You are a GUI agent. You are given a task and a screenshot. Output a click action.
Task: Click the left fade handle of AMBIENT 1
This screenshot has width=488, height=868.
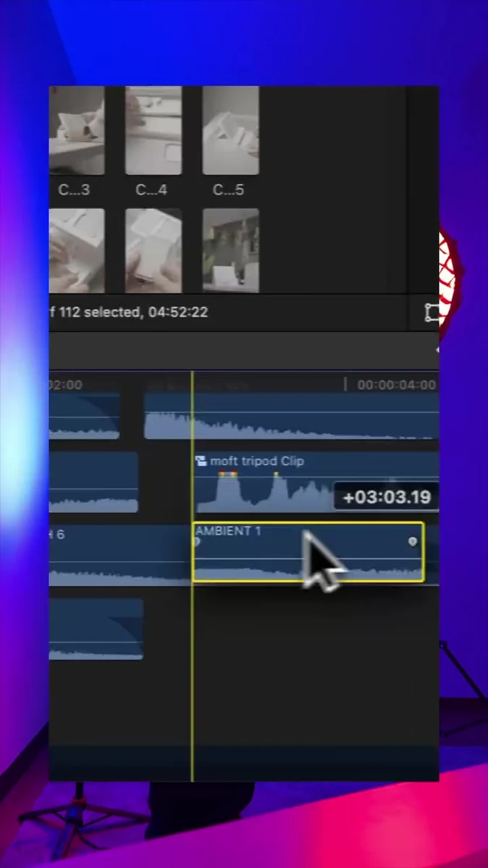pos(196,541)
